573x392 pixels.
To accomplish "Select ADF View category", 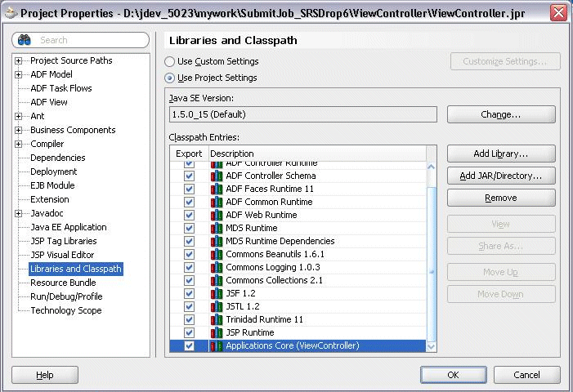I will [x=49, y=102].
